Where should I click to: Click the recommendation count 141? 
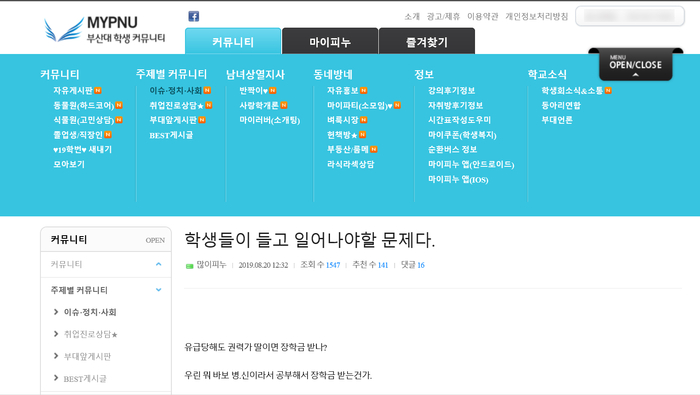(x=383, y=265)
